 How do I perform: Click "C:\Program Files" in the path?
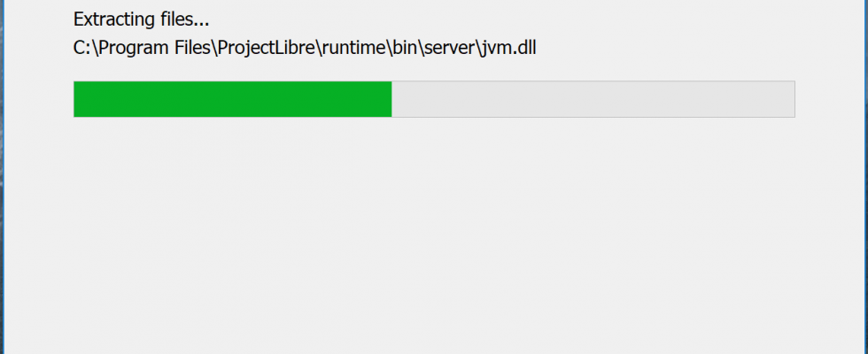(x=142, y=48)
